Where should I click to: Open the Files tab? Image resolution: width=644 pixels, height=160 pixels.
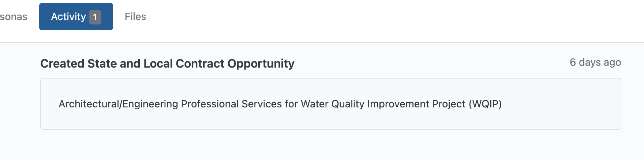click(135, 17)
